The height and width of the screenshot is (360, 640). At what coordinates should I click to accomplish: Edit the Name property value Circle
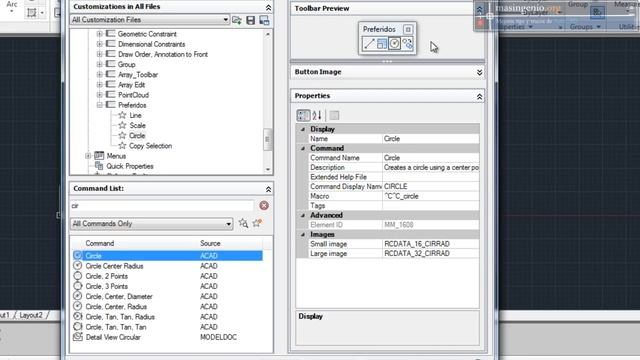tap(431, 139)
